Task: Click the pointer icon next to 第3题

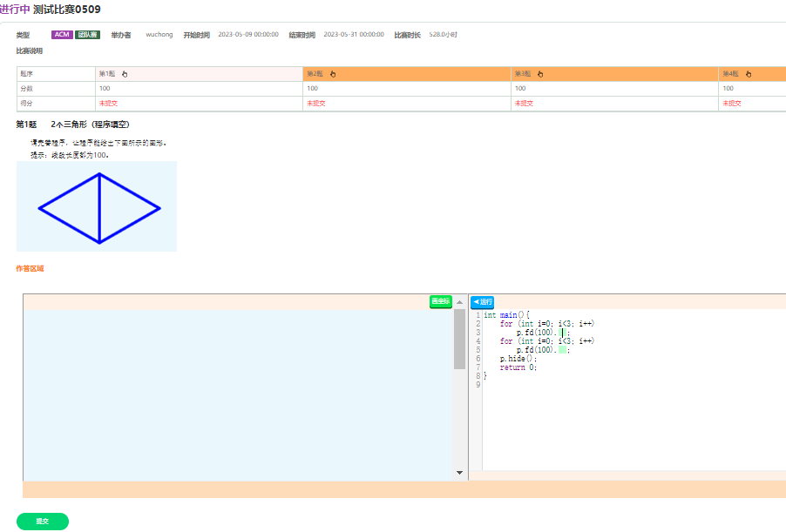Action: coord(540,74)
